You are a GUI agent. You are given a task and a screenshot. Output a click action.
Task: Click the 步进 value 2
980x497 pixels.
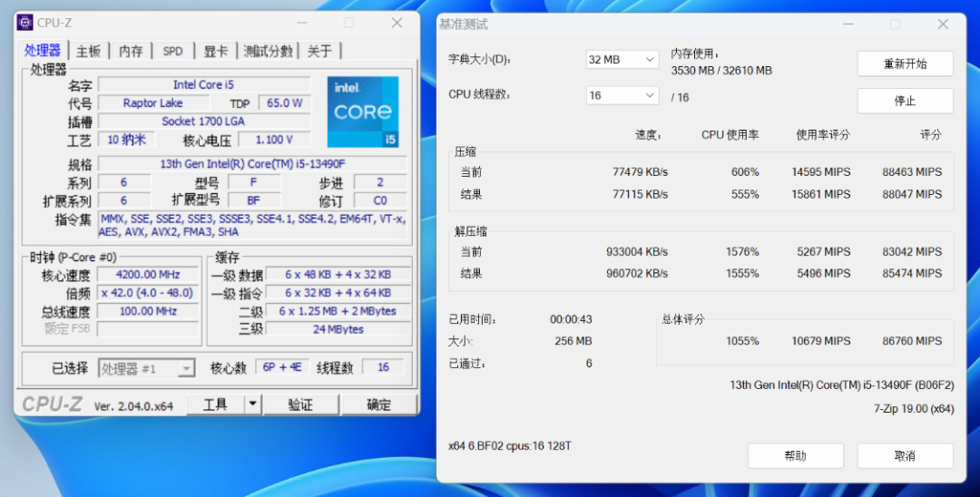click(x=380, y=182)
